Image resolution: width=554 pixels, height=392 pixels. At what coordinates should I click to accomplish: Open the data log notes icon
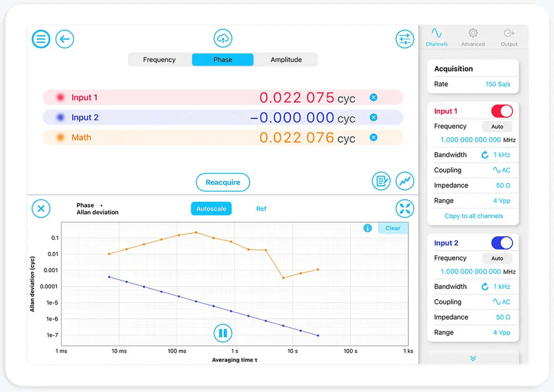[x=381, y=182]
